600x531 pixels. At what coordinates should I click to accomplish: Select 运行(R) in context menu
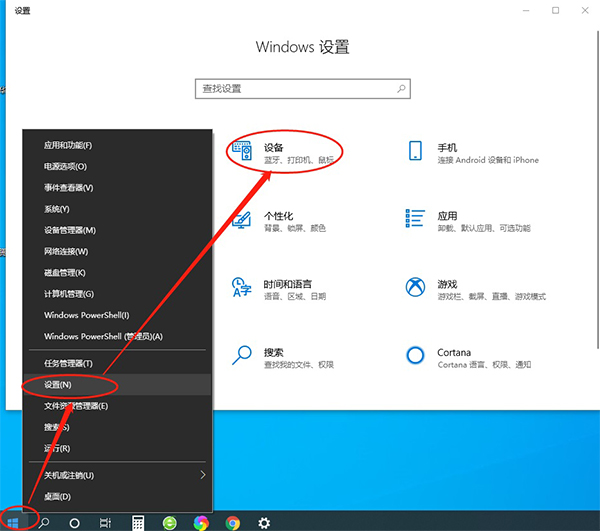point(117,448)
